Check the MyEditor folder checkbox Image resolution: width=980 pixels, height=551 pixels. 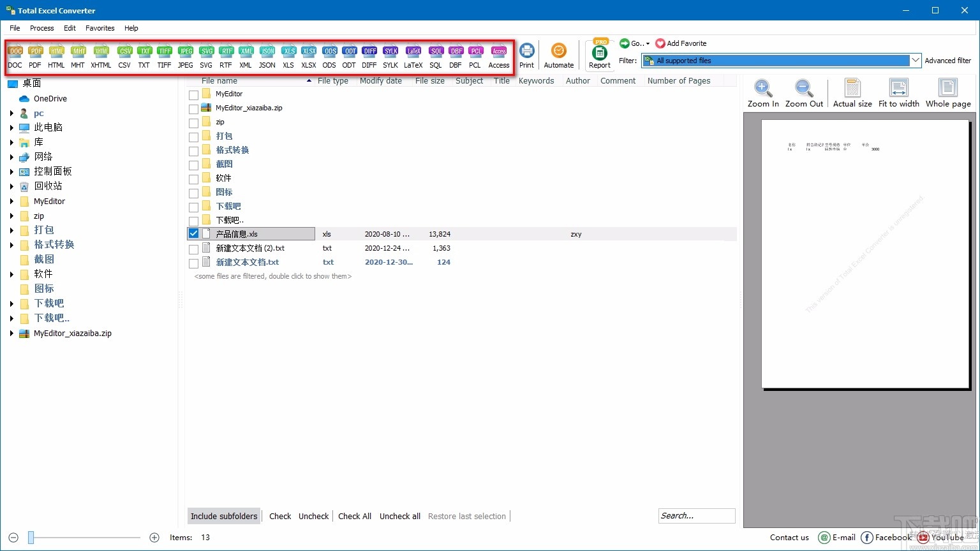[x=193, y=95]
